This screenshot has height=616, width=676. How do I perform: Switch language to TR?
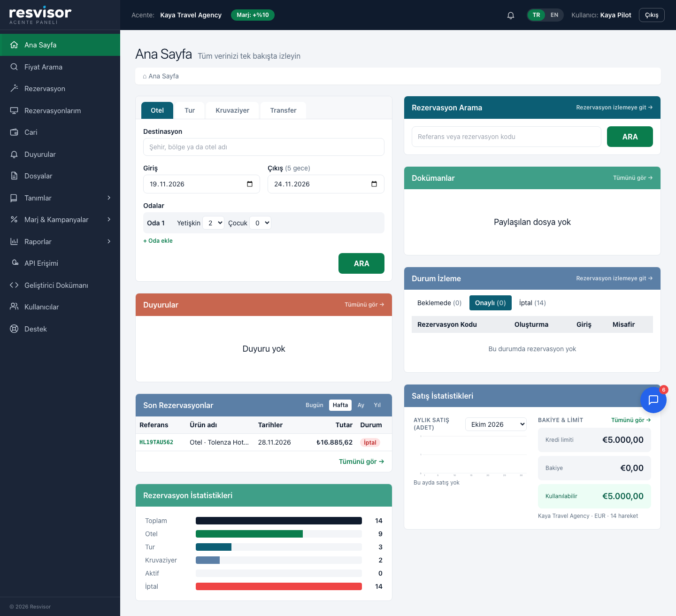(536, 15)
